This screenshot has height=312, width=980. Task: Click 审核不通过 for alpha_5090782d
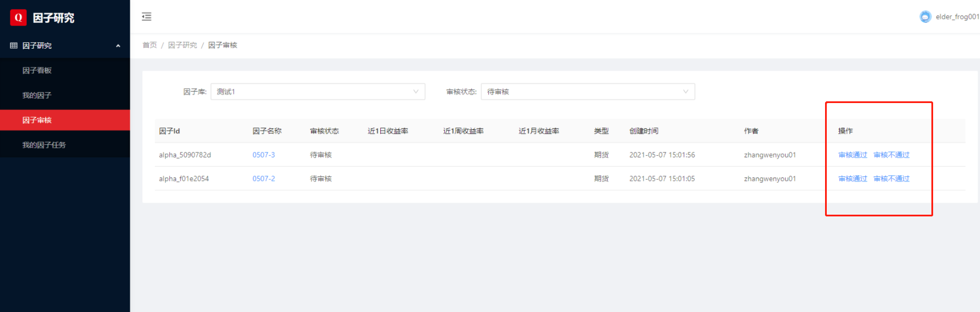[x=891, y=155]
